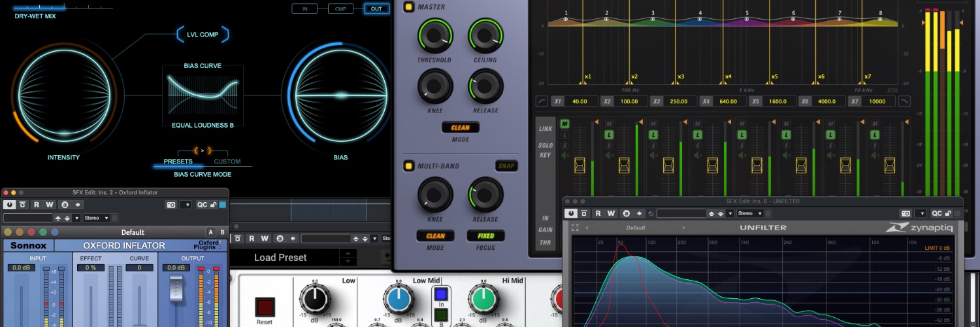Switch monitoring to OUT tab
Image resolution: width=980 pixels, height=327 pixels.
click(376, 9)
